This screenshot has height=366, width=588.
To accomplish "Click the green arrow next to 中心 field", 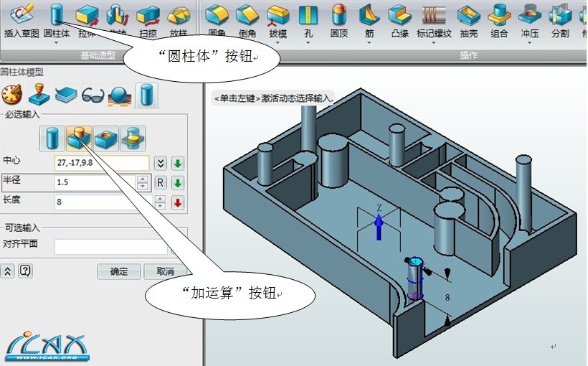I will (178, 164).
